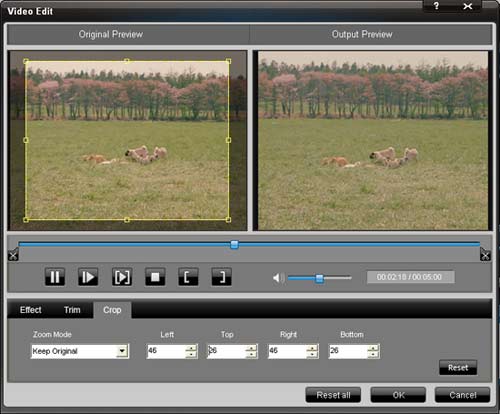
Task: Click the bottom-middle crop handle
Action: click(x=127, y=220)
